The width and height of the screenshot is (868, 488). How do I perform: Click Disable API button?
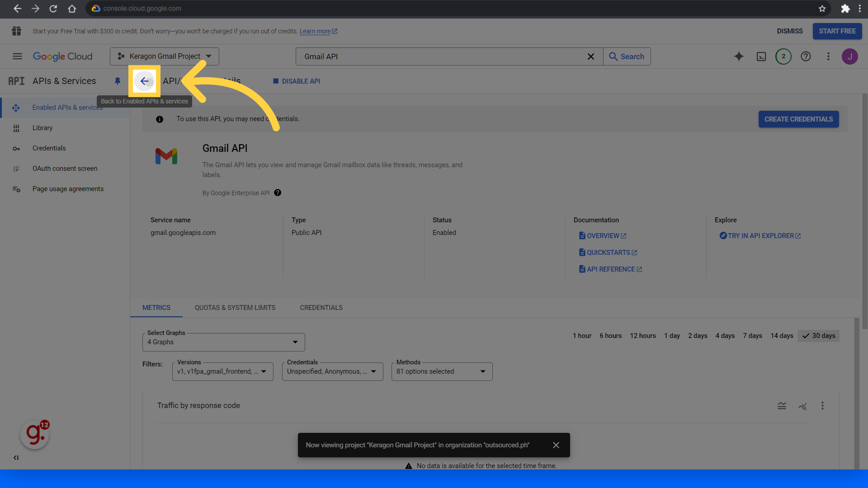pyautogui.click(x=297, y=81)
